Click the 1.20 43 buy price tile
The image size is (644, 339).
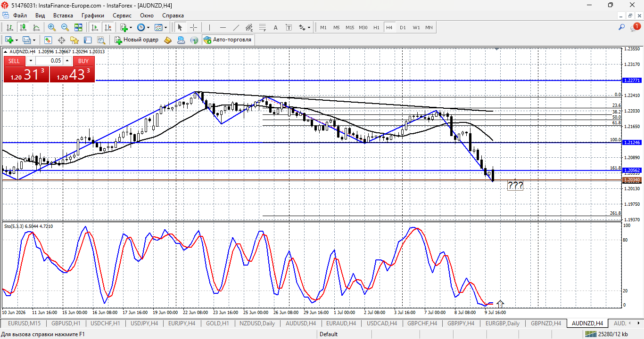72,74
